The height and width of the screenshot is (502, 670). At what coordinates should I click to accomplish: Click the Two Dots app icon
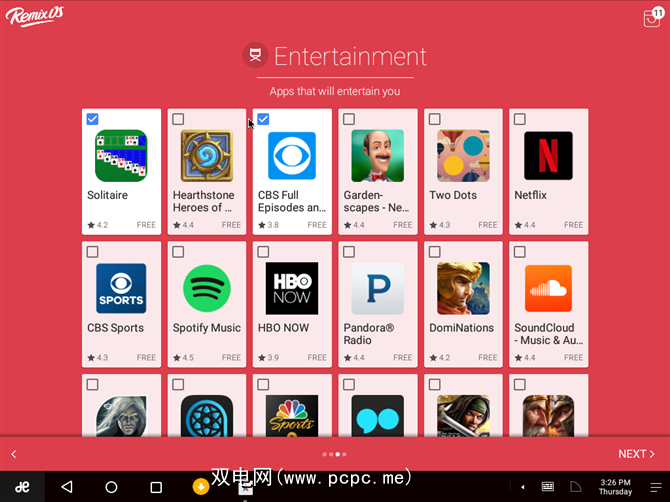(x=463, y=156)
